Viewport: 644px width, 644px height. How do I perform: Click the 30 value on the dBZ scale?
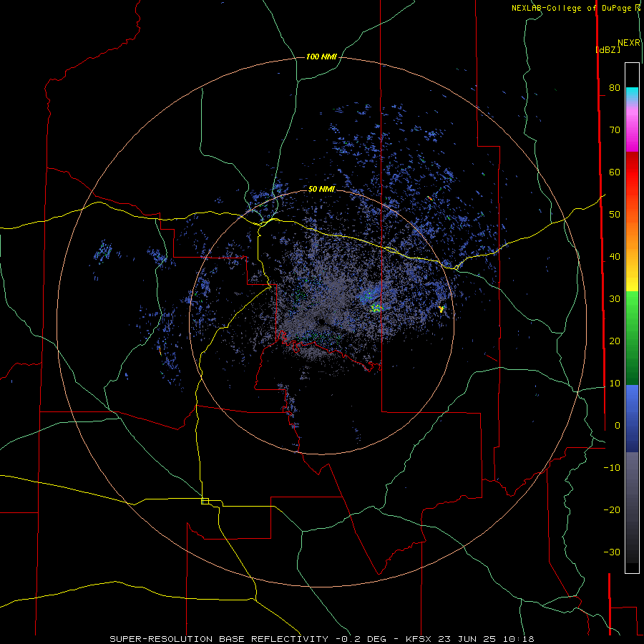click(x=615, y=299)
